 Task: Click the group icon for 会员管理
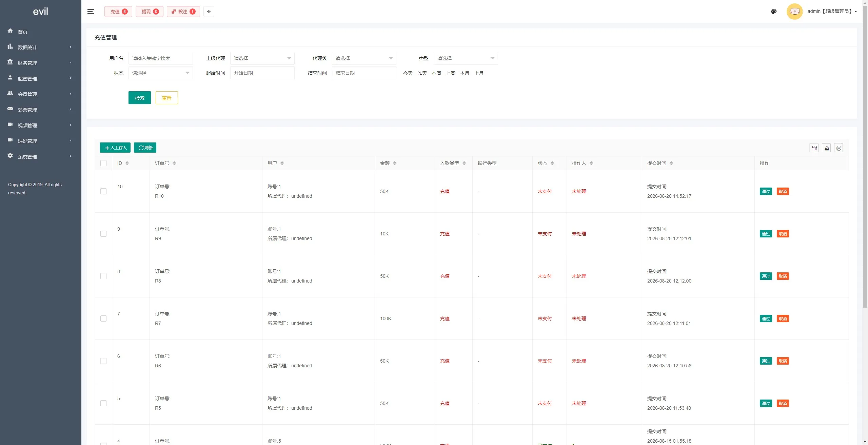pyautogui.click(x=10, y=93)
